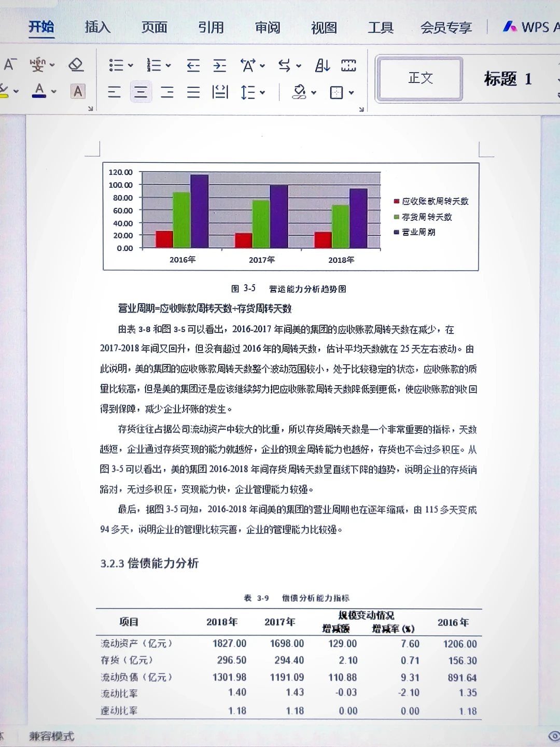
Task: Switch to the 开始 tab
Action: [x=41, y=26]
